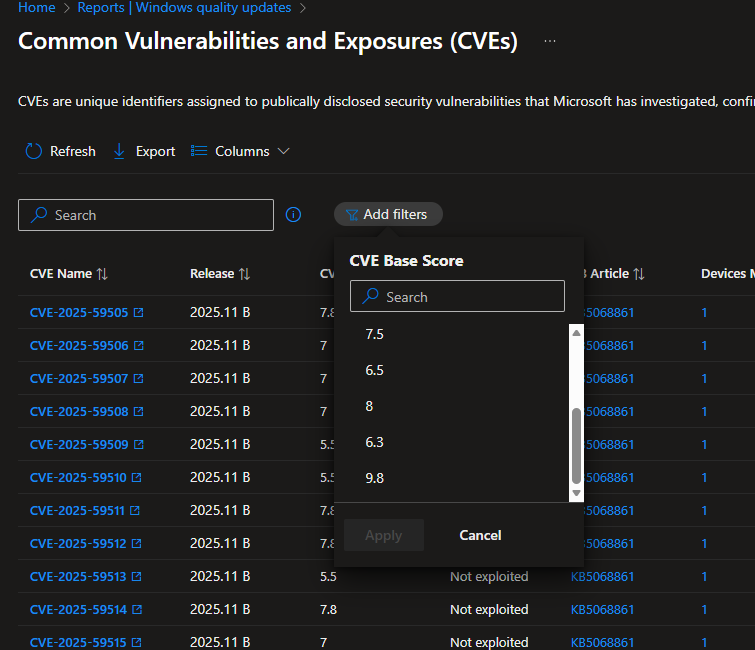The image size is (755, 650).
Task: Sort by Release column using the sort arrows
Action: [245, 274]
